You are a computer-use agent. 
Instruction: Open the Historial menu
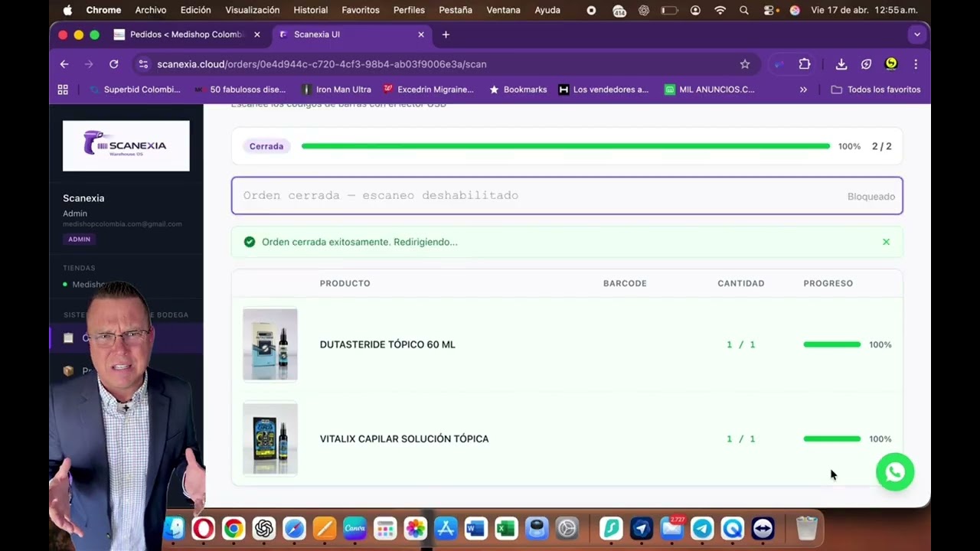pos(311,10)
